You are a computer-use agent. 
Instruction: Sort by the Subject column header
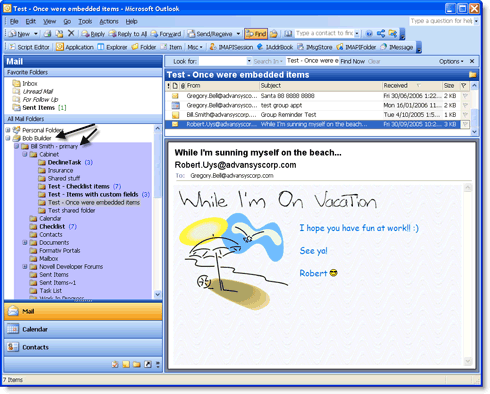coord(320,86)
